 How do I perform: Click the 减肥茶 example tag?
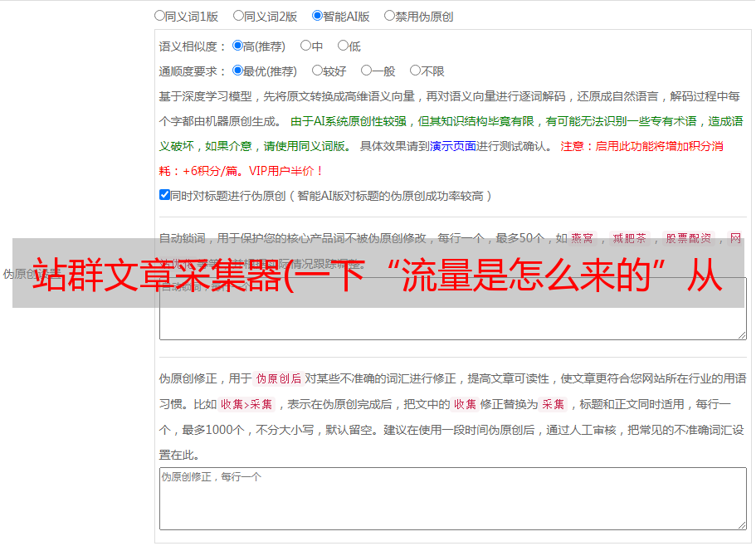pyautogui.click(x=629, y=238)
